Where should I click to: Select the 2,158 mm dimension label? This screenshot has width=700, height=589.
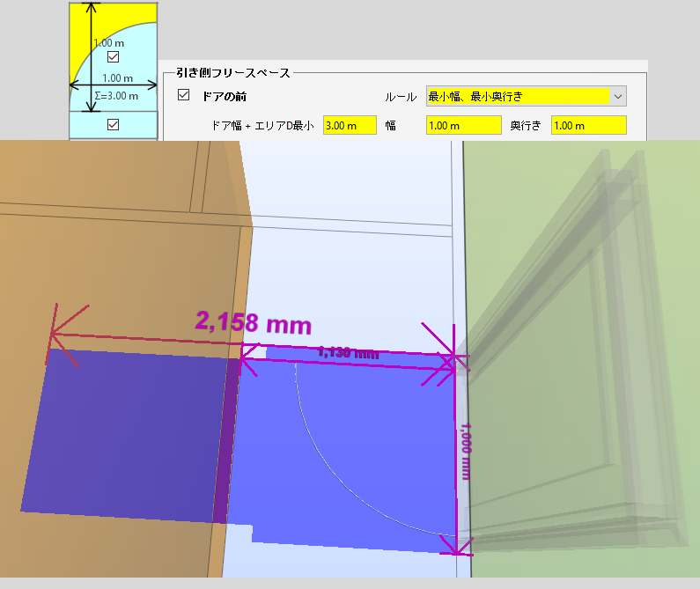253,322
